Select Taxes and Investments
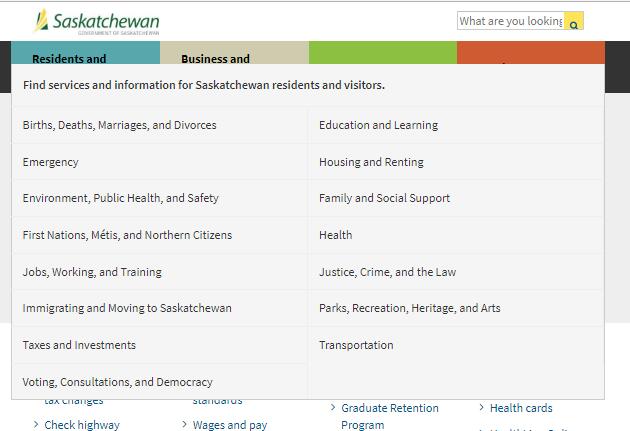The height and width of the screenshot is (431, 630). pyautogui.click(x=160, y=345)
